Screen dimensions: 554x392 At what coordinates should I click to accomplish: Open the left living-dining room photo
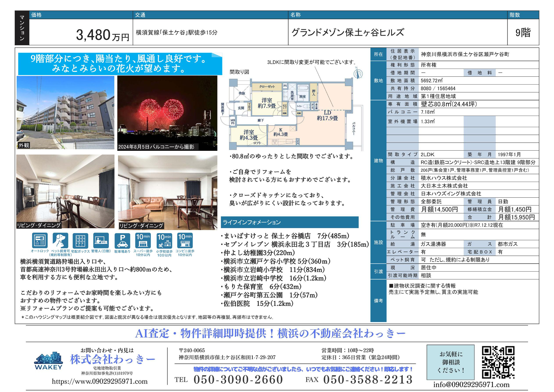coord(65,191)
